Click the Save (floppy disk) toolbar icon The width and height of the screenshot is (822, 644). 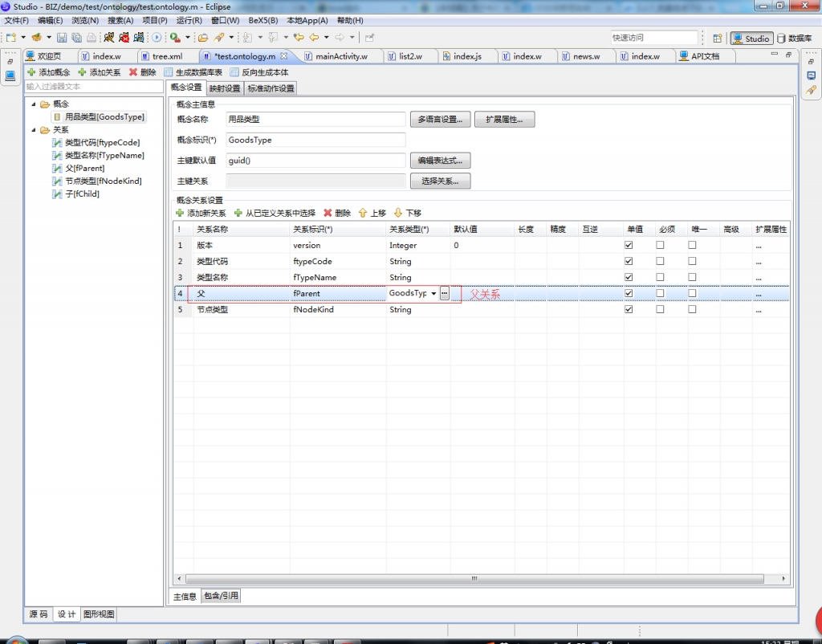point(62,38)
